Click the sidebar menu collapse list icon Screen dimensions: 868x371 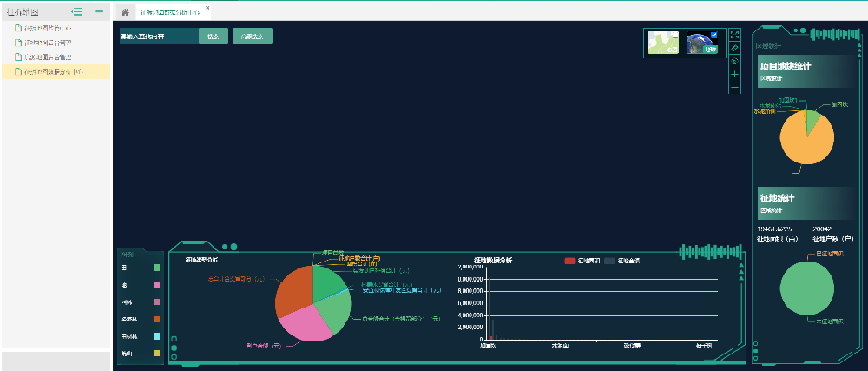click(x=77, y=11)
